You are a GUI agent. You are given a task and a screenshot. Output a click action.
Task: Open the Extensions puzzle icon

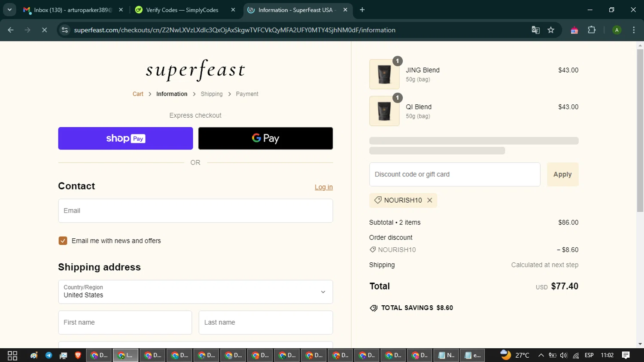pyautogui.click(x=592, y=30)
